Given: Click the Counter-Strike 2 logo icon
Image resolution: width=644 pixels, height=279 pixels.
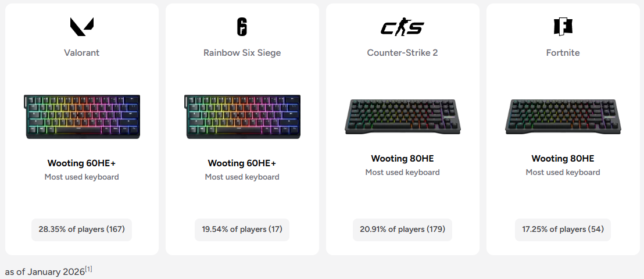Looking at the screenshot, I should click(402, 27).
